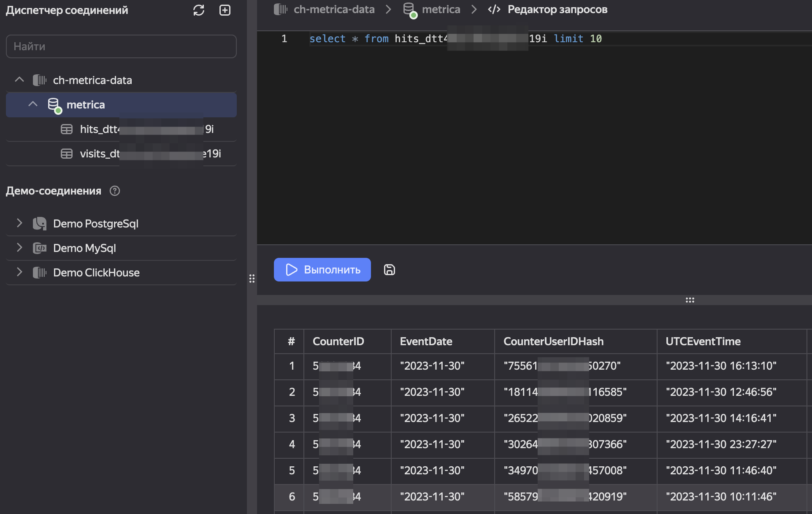The width and height of the screenshot is (812, 514).
Task: Click the horizontal resize handle above results
Action: (x=690, y=300)
